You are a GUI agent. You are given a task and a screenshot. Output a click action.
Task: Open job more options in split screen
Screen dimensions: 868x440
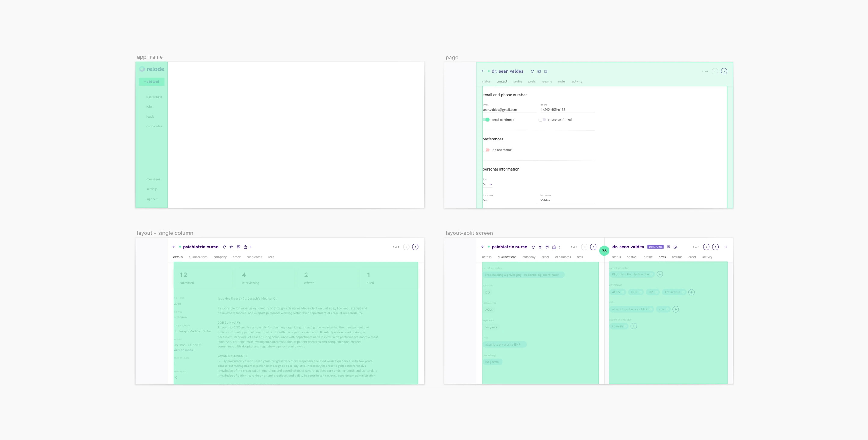click(559, 247)
